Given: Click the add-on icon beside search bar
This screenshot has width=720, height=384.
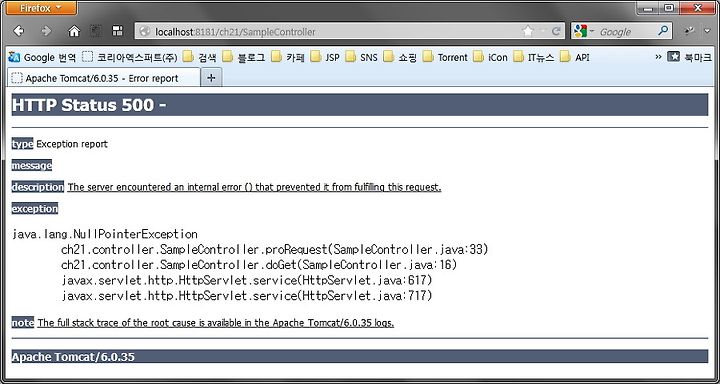Looking at the screenshot, I should pos(689,31).
